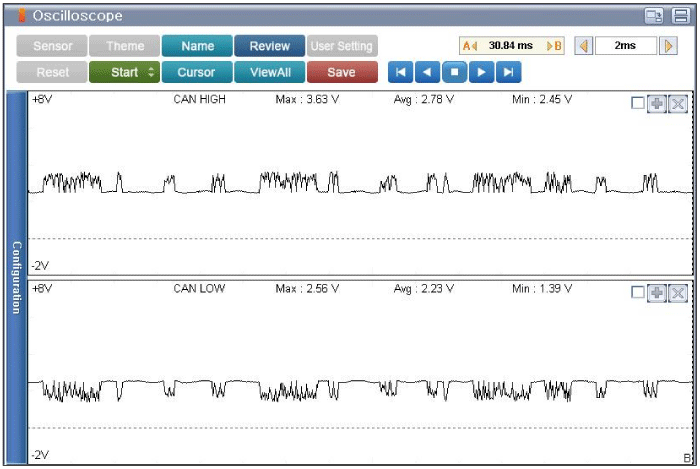Click the CAN HIGH channel label
Image resolution: width=700 pixels, height=469 pixels.
[200, 100]
